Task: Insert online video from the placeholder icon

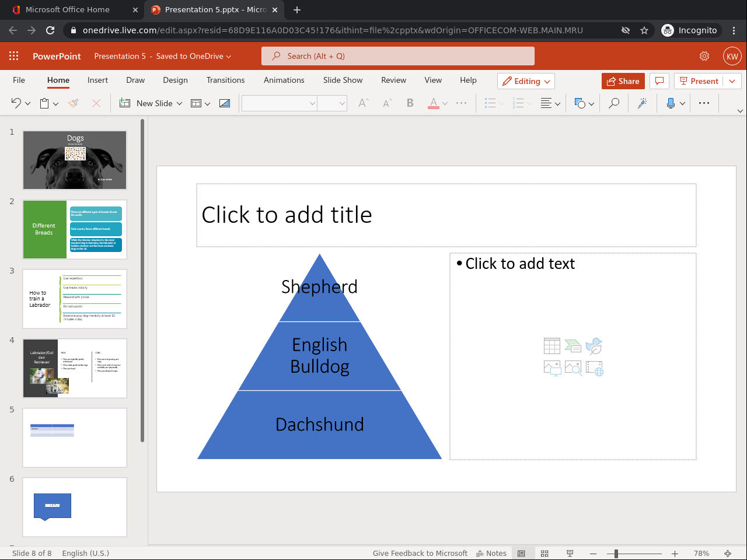Action: [x=594, y=367]
